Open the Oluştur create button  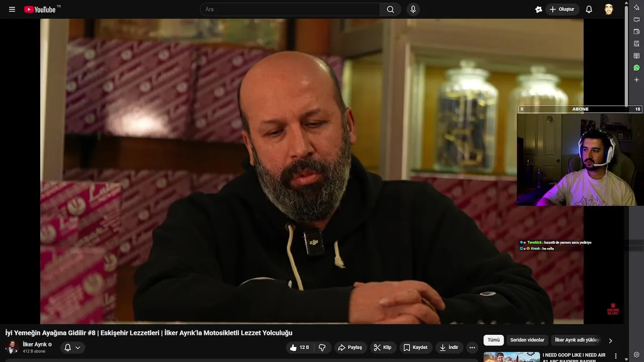562,10
